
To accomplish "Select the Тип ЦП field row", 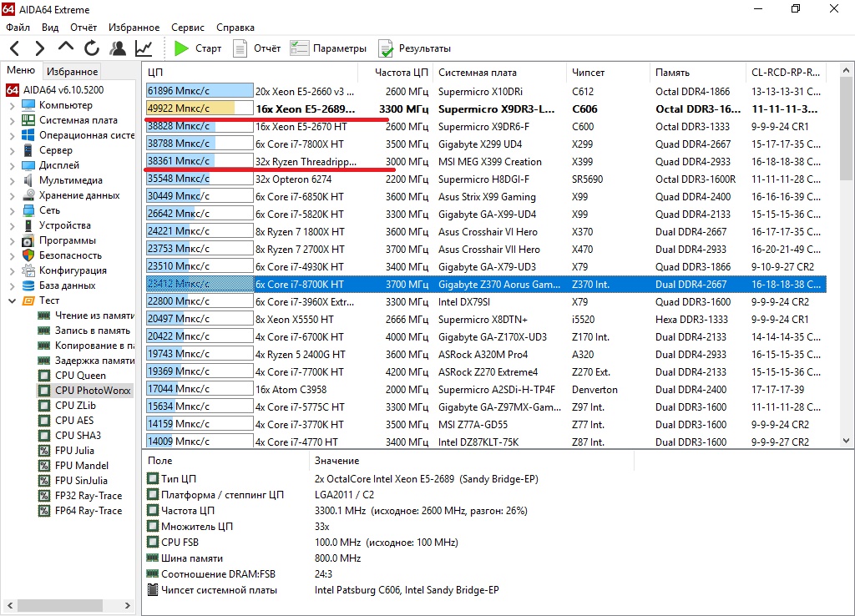I will [387, 478].
